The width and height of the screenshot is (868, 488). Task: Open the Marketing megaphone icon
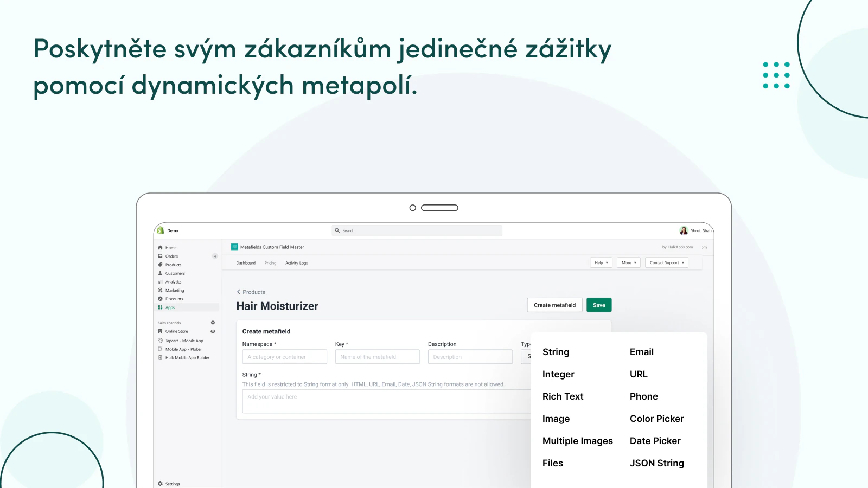(160, 291)
